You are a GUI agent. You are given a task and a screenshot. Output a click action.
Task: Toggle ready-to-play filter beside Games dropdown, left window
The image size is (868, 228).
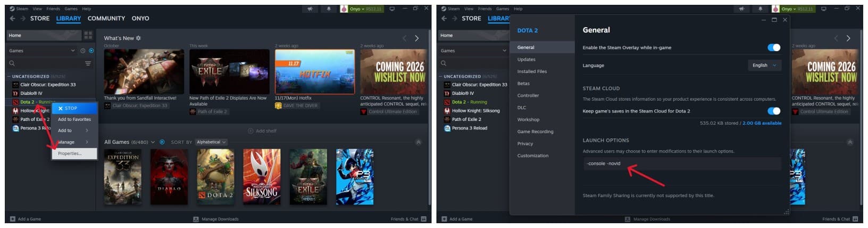click(91, 51)
